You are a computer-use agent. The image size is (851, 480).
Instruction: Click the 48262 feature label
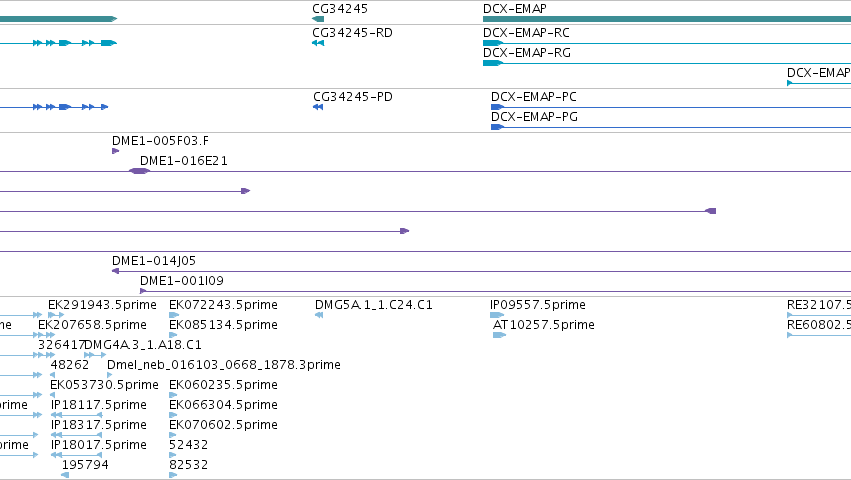(x=69, y=365)
